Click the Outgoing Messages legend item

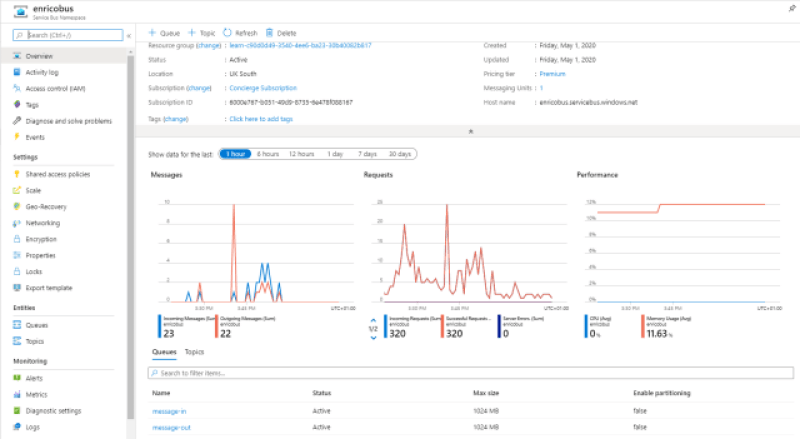click(x=245, y=326)
